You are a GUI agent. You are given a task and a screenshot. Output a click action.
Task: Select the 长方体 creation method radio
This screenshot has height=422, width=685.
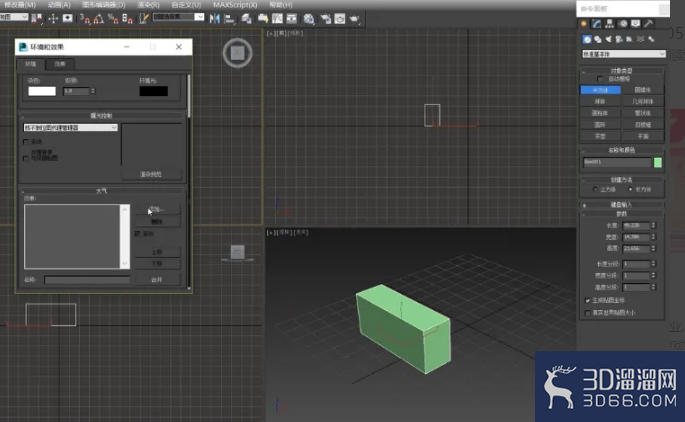click(630, 189)
